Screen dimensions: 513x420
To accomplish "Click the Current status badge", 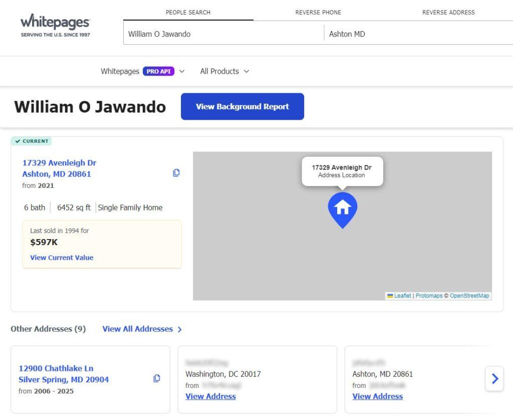I will (32, 141).
